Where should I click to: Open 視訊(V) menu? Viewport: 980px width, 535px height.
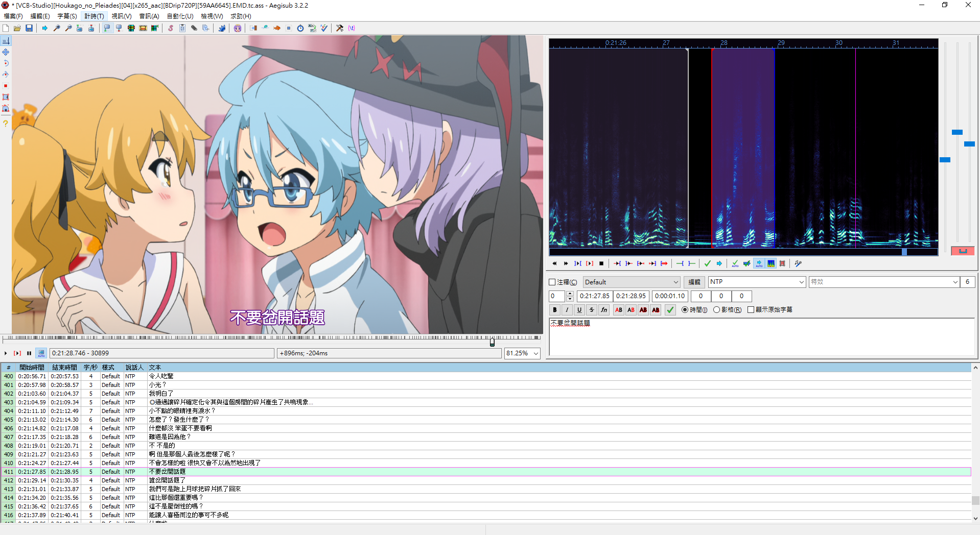tap(122, 16)
